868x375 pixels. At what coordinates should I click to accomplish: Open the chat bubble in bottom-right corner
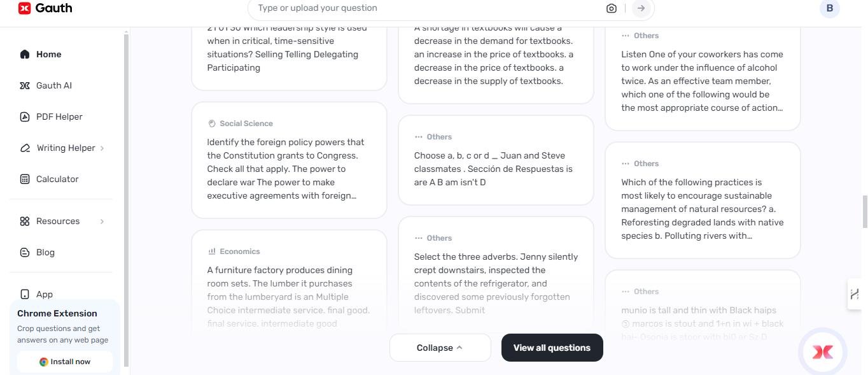pos(822,351)
